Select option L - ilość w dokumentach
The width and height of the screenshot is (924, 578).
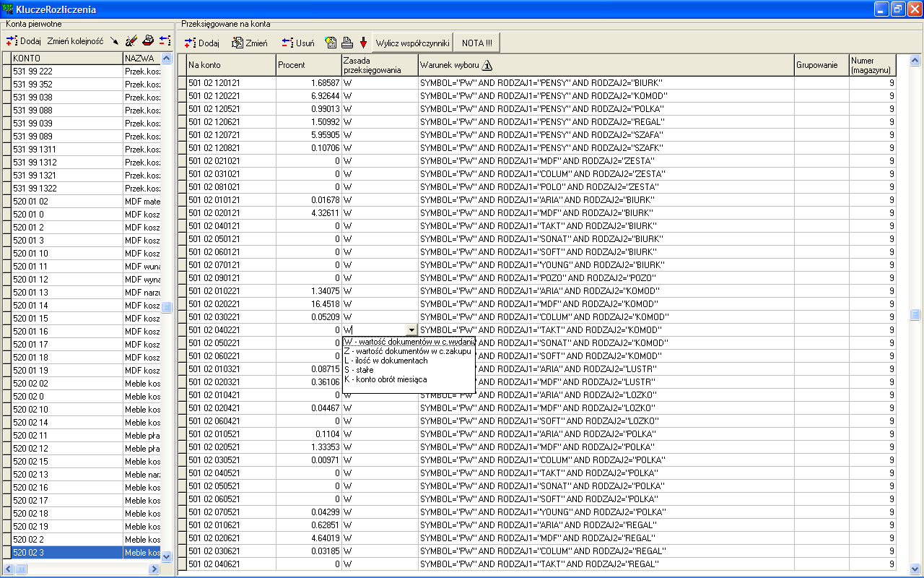coord(409,360)
